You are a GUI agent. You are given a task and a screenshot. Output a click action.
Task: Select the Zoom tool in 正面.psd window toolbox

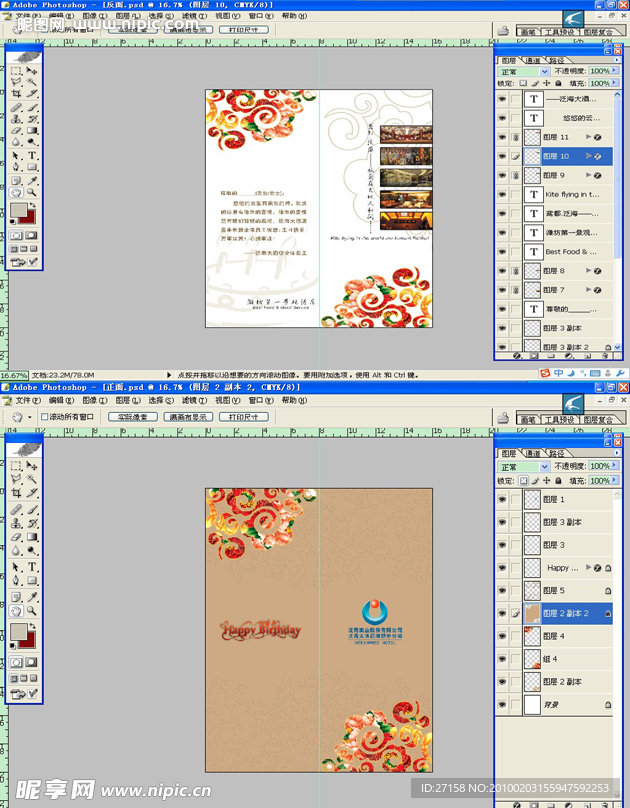tap(33, 610)
